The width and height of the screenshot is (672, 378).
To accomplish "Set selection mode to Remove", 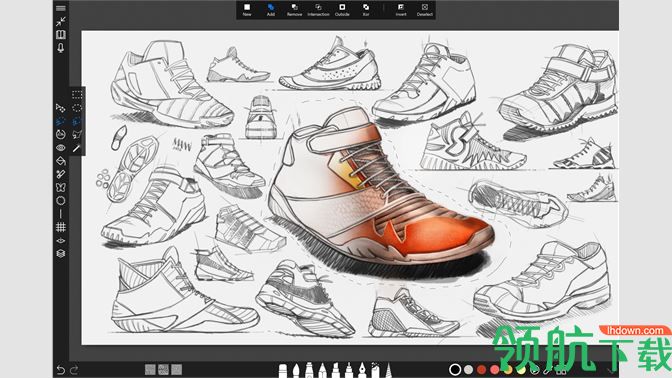I will pos(294,10).
